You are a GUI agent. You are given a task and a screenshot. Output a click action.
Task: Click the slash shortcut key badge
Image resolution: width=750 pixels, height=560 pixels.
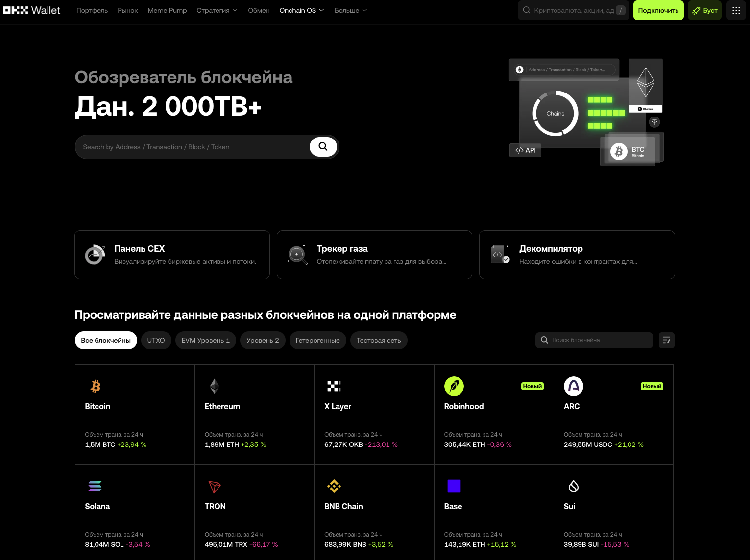click(621, 10)
